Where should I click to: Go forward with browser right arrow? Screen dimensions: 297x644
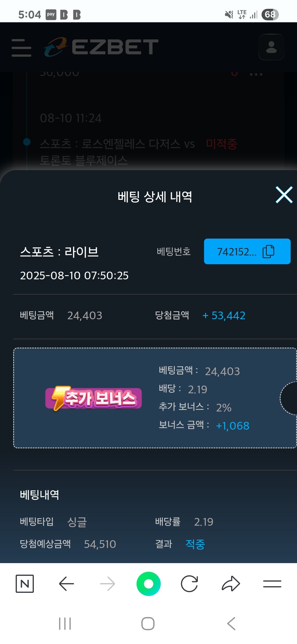click(x=108, y=583)
